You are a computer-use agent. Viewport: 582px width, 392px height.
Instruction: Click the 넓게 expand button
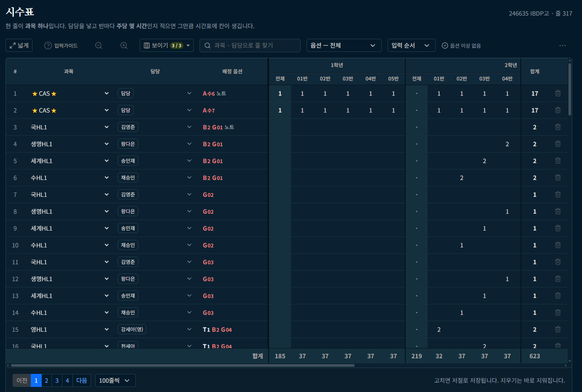tap(19, 46)
